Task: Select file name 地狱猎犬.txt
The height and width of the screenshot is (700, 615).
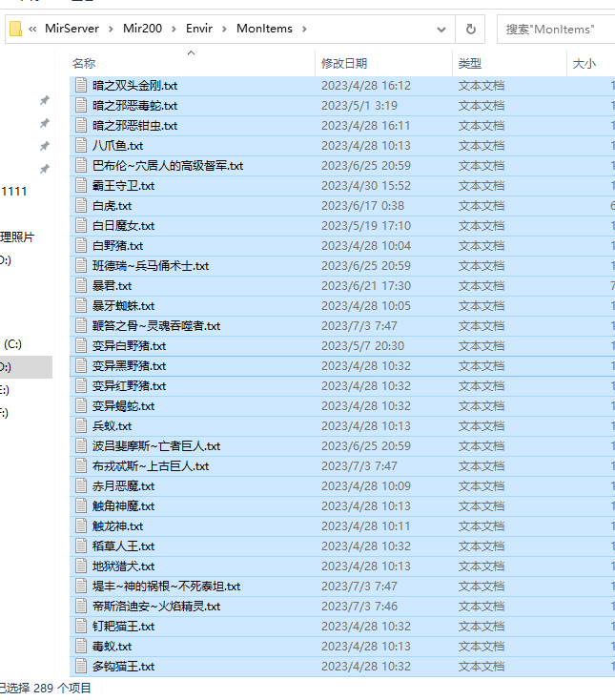Action: pyautogui.click(x=123, y=566)
